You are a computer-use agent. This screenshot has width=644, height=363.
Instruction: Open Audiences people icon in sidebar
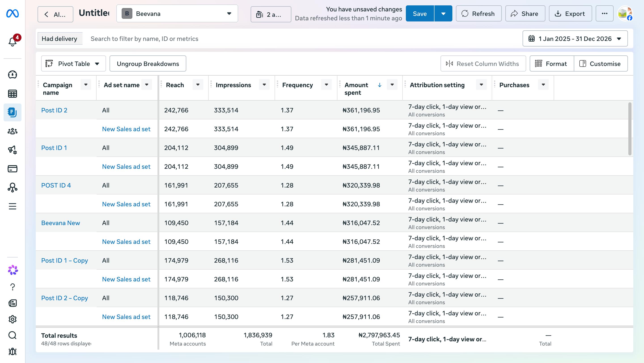click(13, 131)
